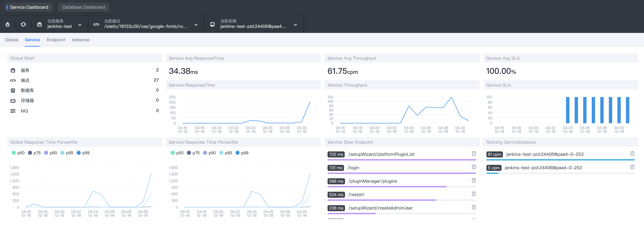Image resolution: width=644 pixels, height=233 pixels.
Task: Toggle p75 in Global Response Time Percentile legend
Action: click(34, 153)
